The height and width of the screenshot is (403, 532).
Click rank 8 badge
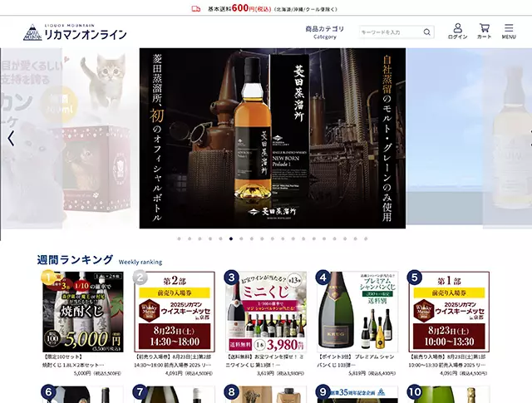pyautogui.click(x=231, y=392)
